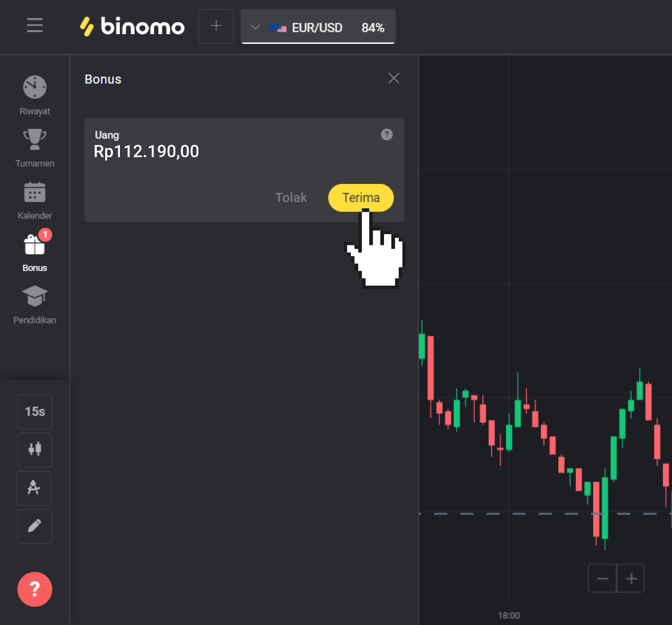Viewport: 672px width, 625px height.
Task: Open Riwayat history clock icon
Action: click(x=34, y=87)
